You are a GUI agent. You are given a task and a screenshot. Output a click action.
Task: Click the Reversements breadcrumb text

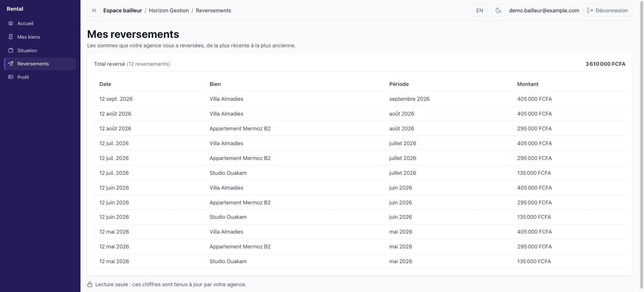click(x=214, y=10)
